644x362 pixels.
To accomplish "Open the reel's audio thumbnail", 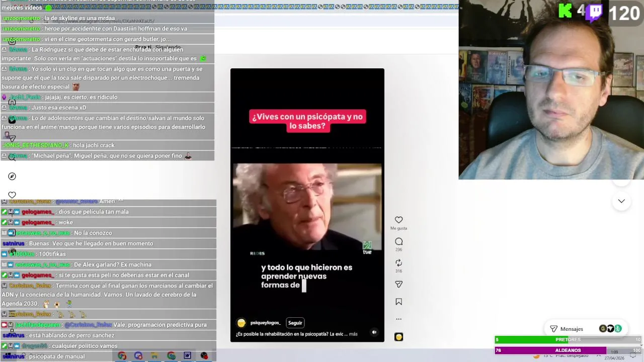I will point(398,337).
